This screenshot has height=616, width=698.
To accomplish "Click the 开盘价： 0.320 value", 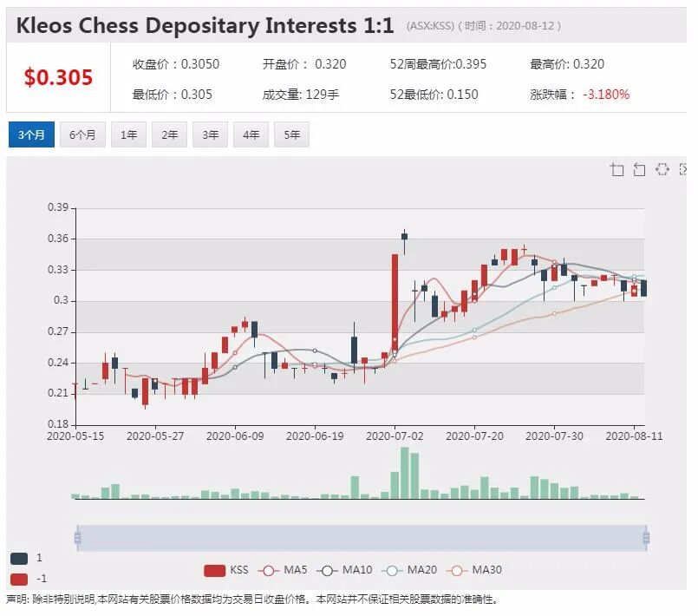I will pos(304,64).
